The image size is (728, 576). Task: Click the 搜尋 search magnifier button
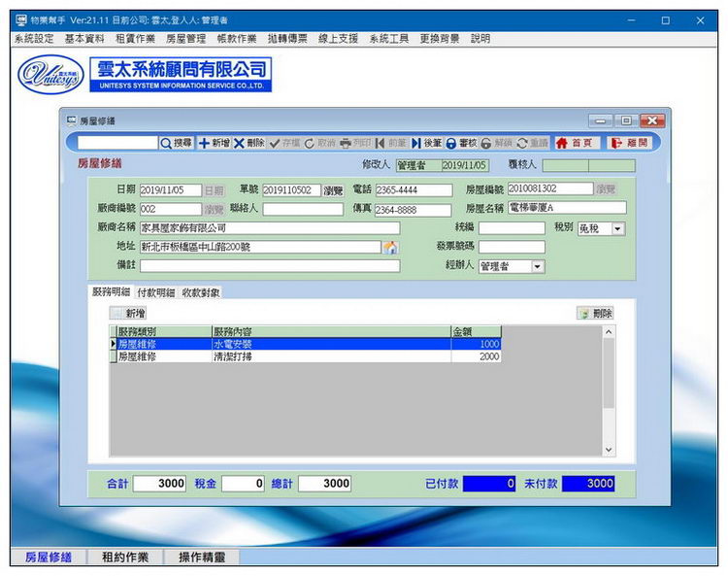coord(176,143)
